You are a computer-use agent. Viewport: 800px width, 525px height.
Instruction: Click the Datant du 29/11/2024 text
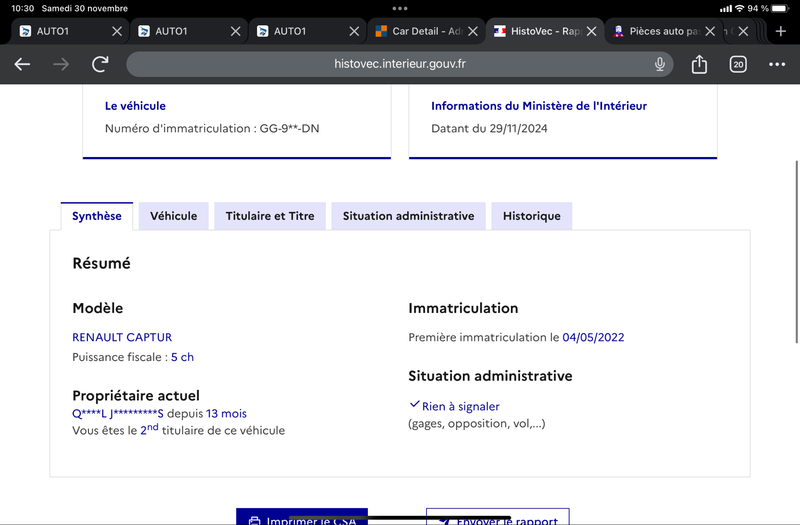pyautogui.click(x=489, y=129)
